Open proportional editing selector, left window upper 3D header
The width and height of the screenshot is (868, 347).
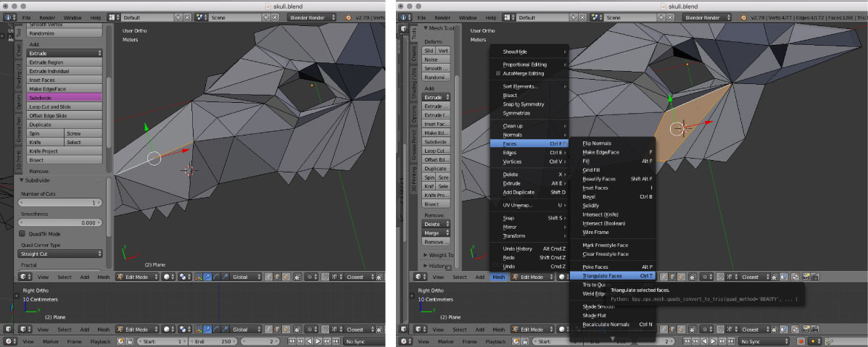click(311, 277)
